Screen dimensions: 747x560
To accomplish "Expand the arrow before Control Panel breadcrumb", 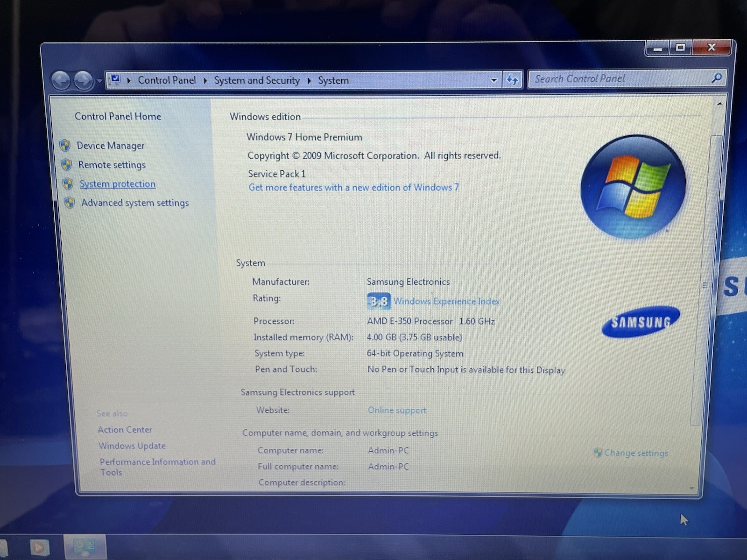I will [128, 81].
